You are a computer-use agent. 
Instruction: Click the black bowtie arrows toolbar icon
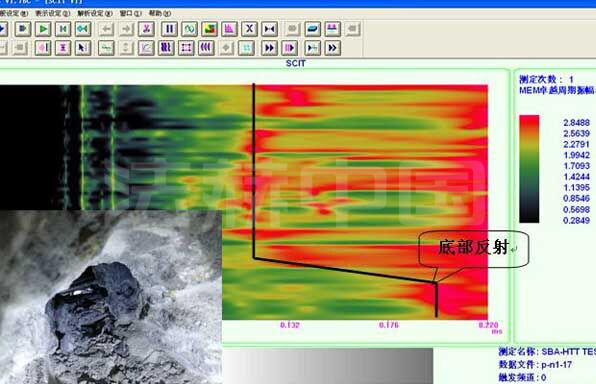pyautogui.click(x=269, y=29)
